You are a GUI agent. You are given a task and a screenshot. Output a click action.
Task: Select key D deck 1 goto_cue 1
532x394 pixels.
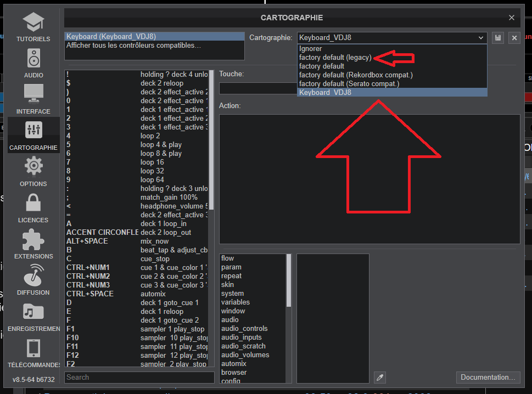(x=137, y=302)
